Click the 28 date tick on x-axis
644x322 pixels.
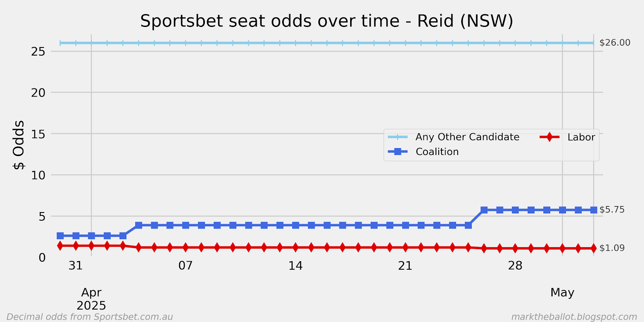point(515,266)
